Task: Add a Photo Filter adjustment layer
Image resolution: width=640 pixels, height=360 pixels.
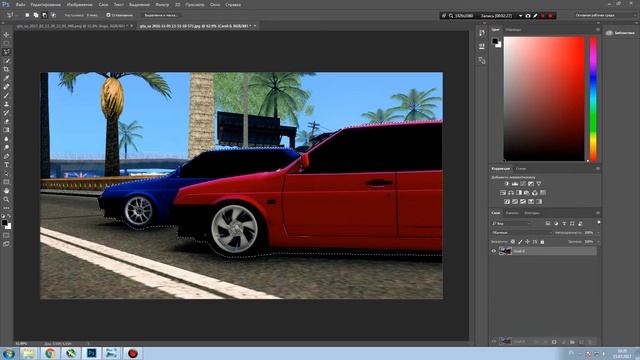Action: pos(527,193)
